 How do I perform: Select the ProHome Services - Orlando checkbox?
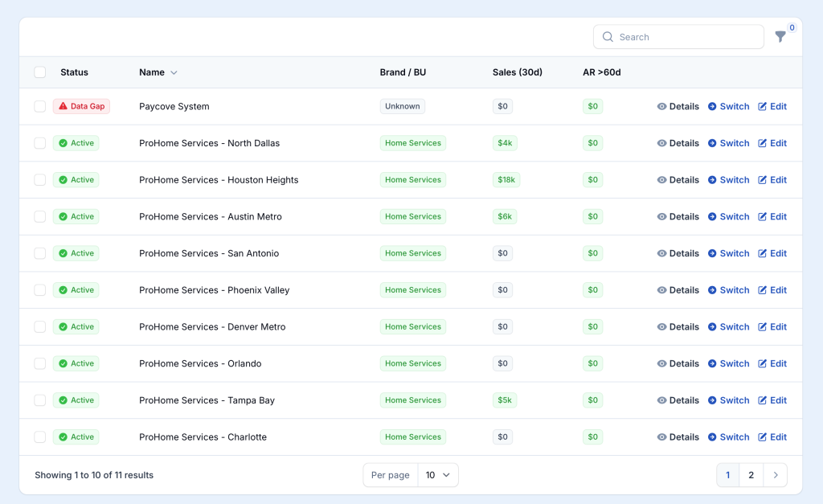(x=40, y=363)
